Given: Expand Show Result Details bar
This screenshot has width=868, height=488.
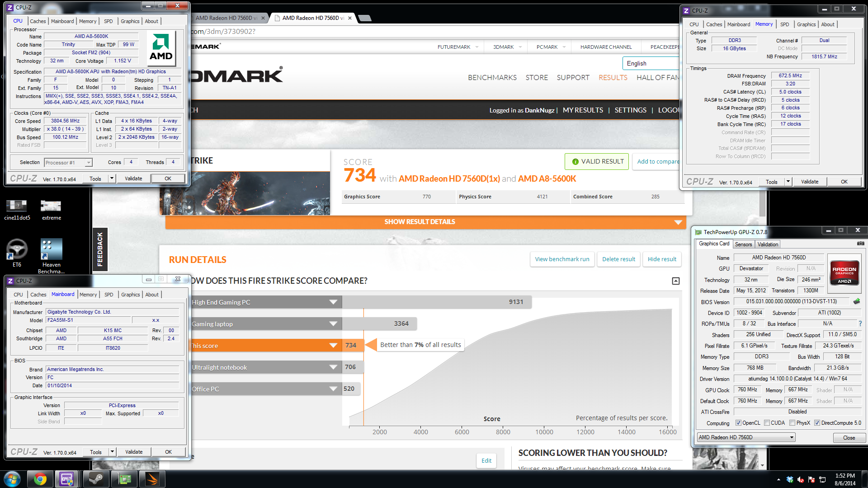Looking at the screenshot, I should [x=425, y=222].
